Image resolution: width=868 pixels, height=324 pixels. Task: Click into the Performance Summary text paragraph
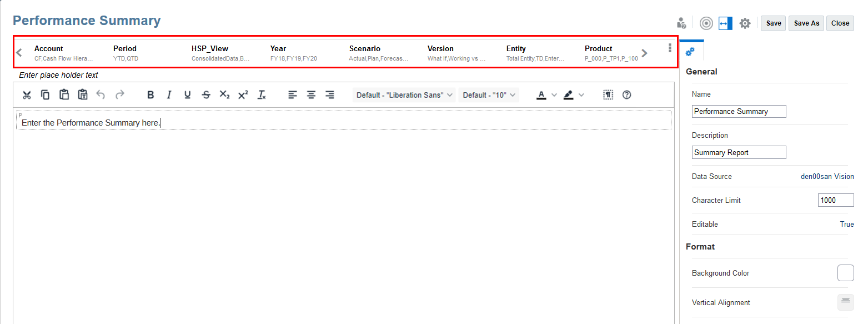[343, 121]
